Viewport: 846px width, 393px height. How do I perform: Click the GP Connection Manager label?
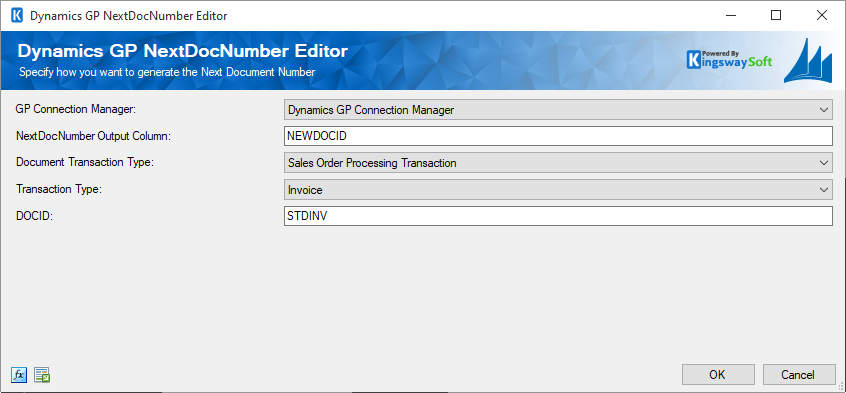[77, 109]
